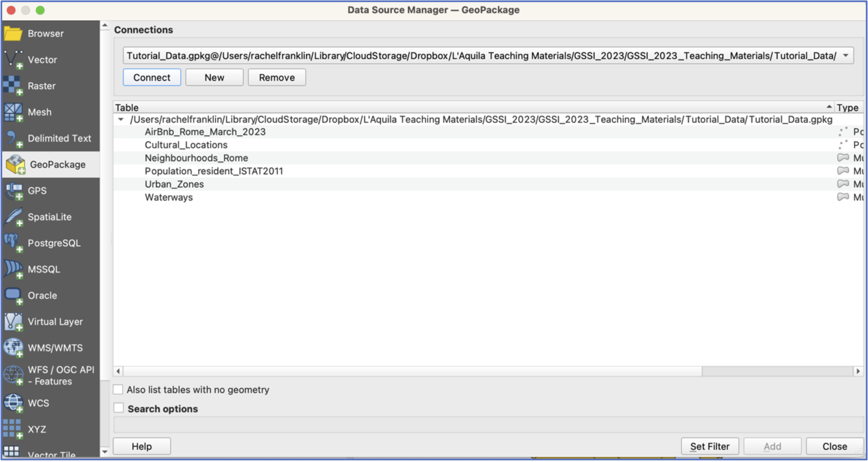Select the Neighbourhoods_Rome table row
This screenshot has width=868, height=462.
[488, 158]
